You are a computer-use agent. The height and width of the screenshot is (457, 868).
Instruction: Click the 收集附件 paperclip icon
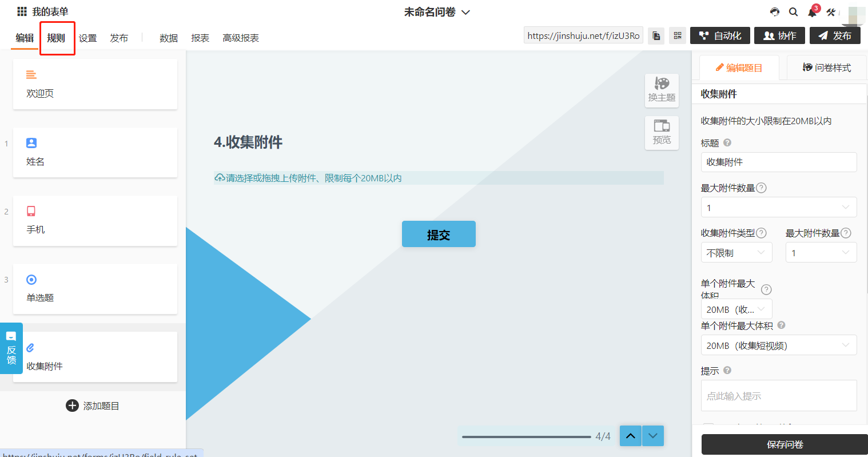click(31, 348)
